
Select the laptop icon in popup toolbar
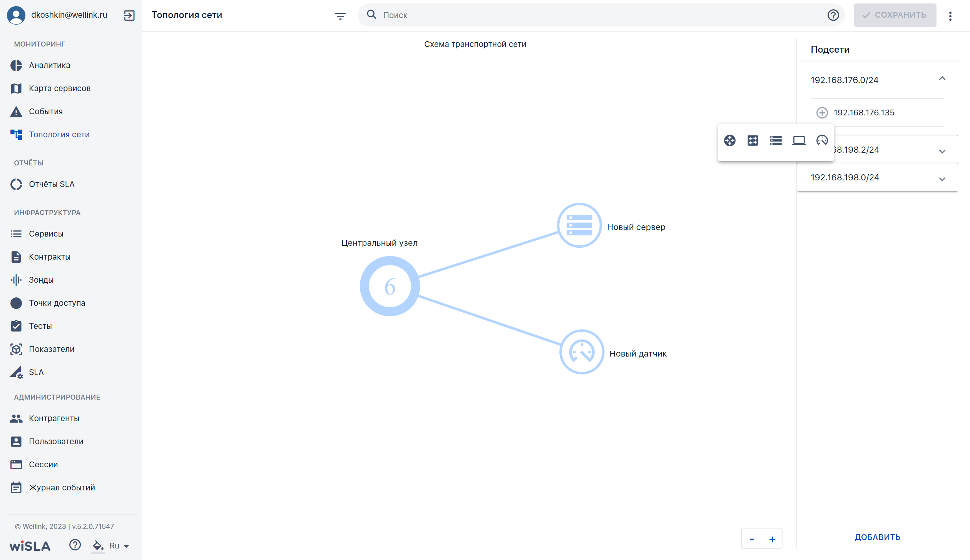799,140
